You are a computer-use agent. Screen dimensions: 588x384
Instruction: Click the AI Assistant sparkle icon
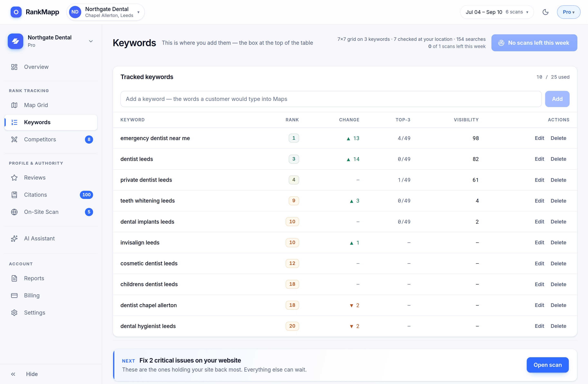14,238
